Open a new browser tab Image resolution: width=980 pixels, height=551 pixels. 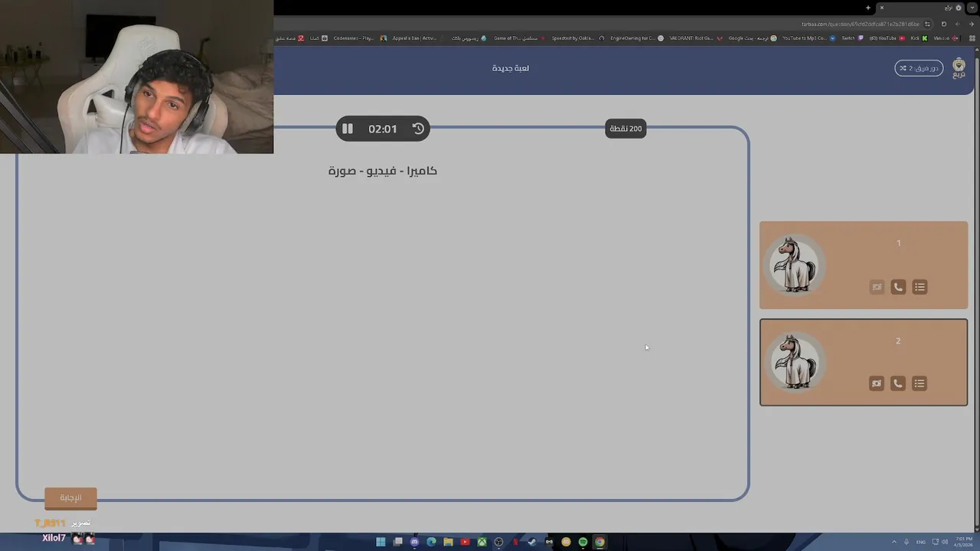pyautogui.click(x=868, y=8)
